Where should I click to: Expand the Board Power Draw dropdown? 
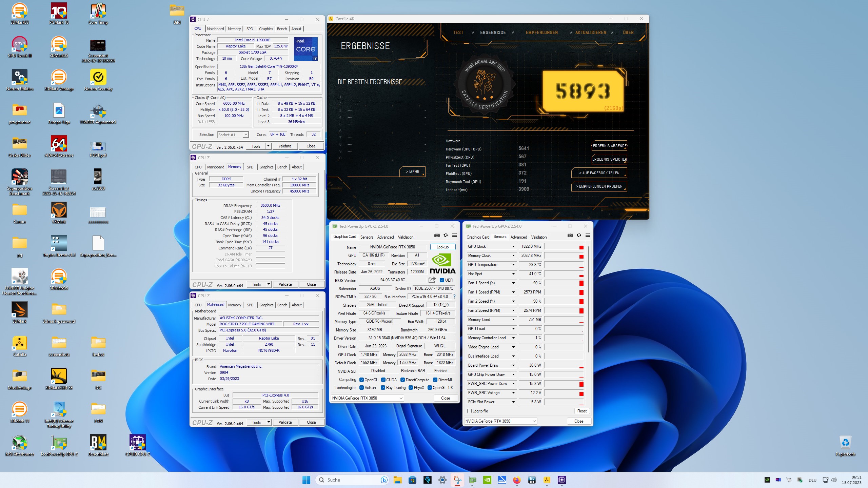513,365
